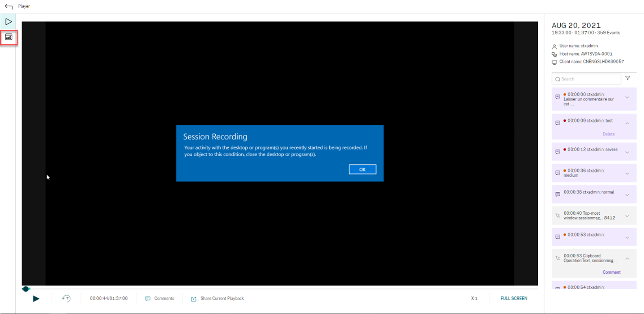The width and height of the screenshot is (644, 314).
Task: Jump to 00:00:38 ctxadmin: normal event
Action: tap(589, 192)
